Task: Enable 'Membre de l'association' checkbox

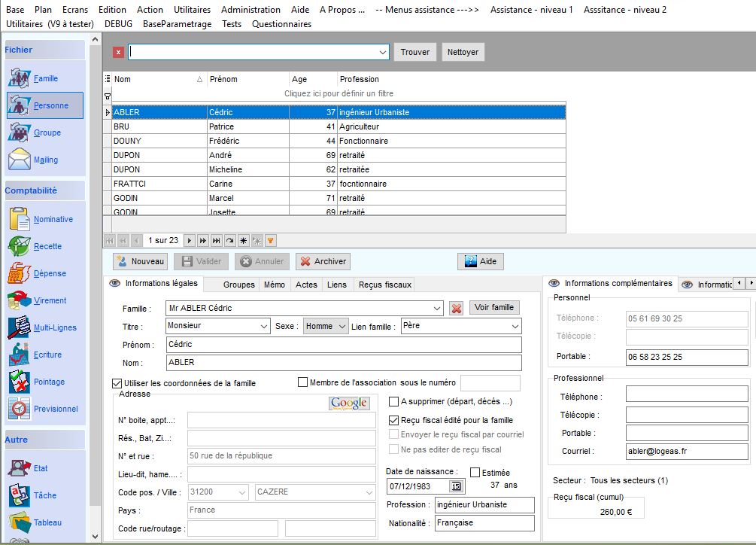Action: coord(303,382)
